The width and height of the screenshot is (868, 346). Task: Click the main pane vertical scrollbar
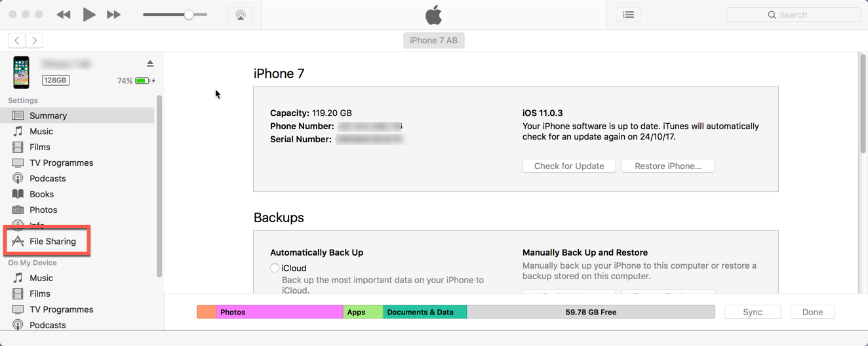coord(863,104)
